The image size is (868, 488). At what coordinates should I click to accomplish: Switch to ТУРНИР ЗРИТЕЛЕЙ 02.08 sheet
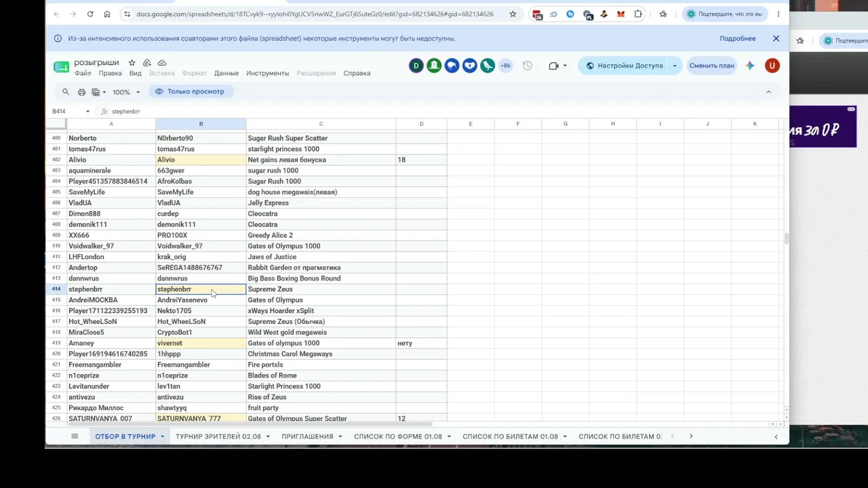click(218, 436)
